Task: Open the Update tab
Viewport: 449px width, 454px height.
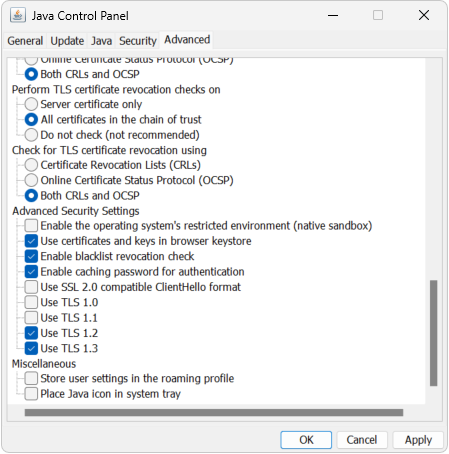Action: tap(67, 41)
